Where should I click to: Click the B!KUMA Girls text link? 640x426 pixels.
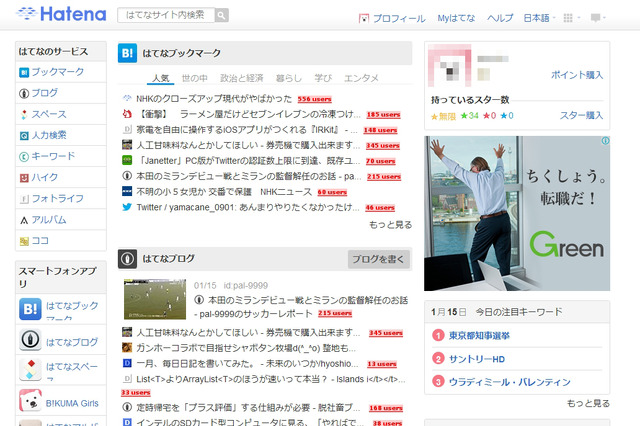[x=72, y=403]
